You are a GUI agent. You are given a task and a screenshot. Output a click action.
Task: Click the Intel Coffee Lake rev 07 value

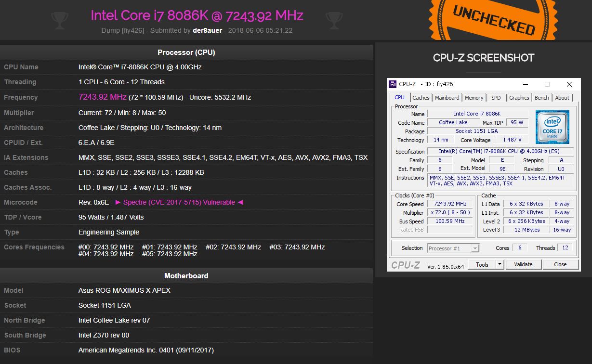coord(114,320)
